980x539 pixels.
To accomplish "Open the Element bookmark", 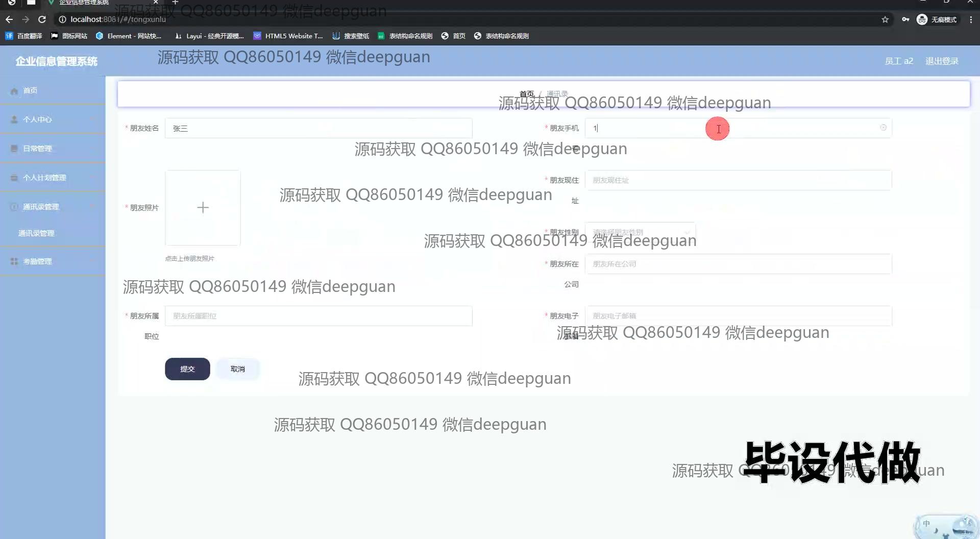I will [129, 36].
